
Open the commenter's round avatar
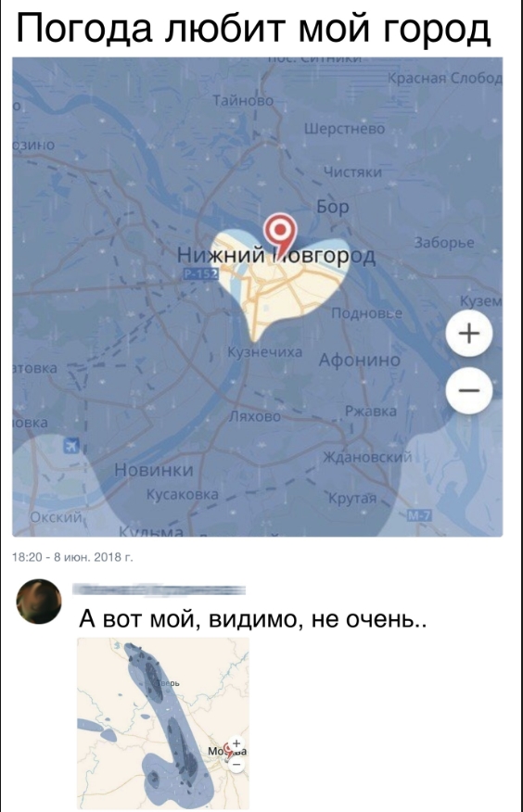tap(39, 602)
